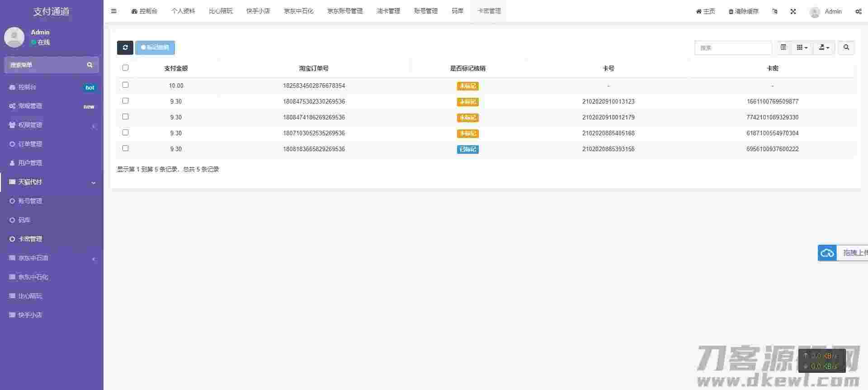This screenshot has width=868, height=390.
Task: Open the export data dropdown
Action: tap(824, 48)
